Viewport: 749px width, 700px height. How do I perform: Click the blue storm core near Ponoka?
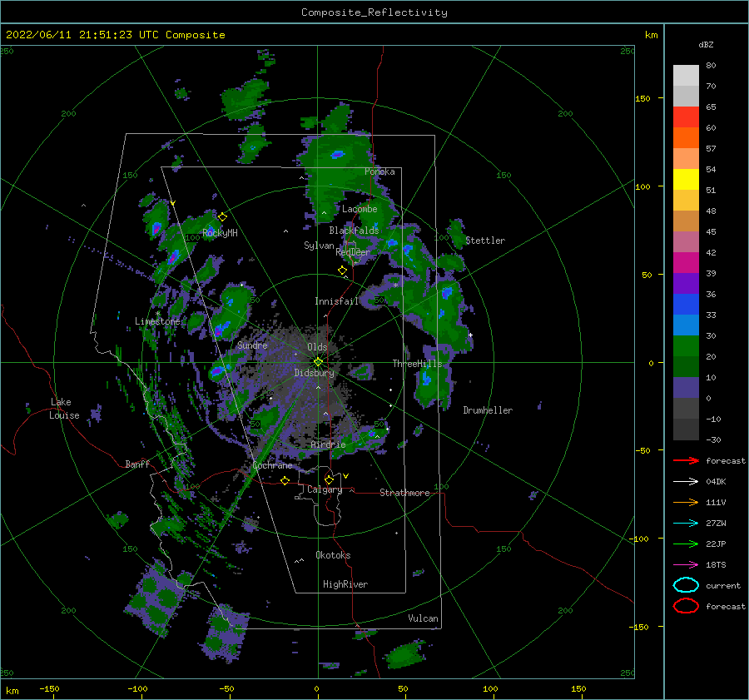coord(338,154)
